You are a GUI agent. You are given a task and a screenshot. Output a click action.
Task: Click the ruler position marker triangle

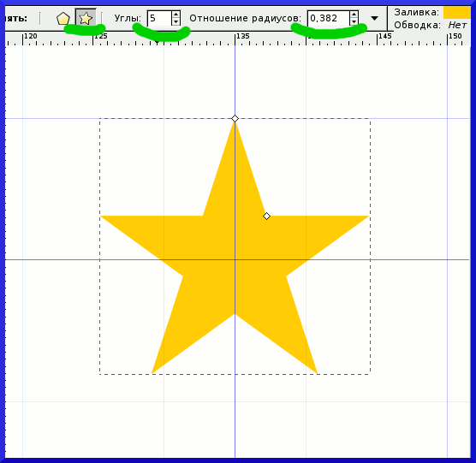pyautogui.click(x=157, y=42)
